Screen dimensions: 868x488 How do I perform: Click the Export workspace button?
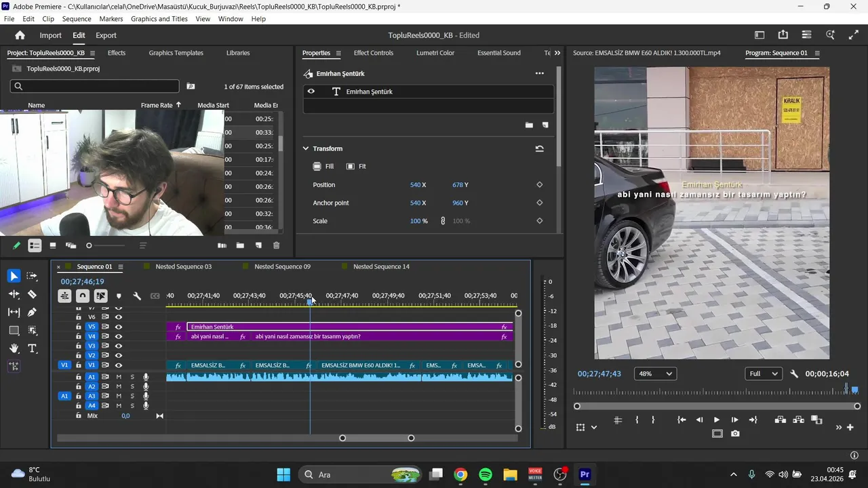(106, 35)
